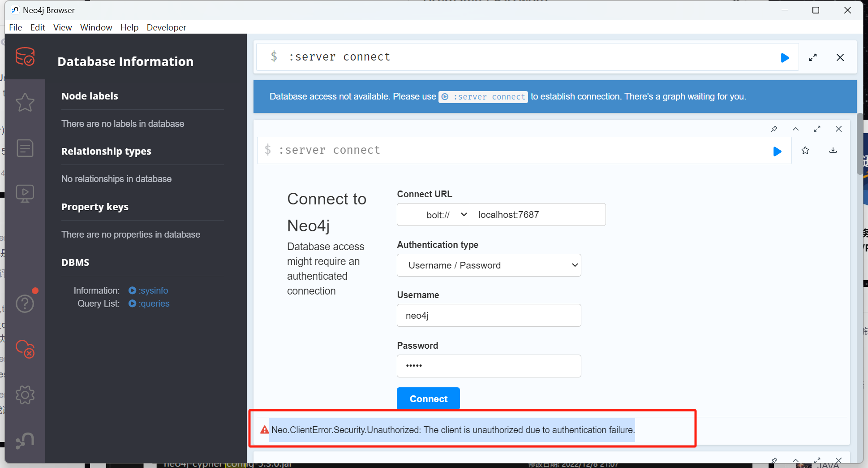Screen dimensions: 868x468
Task: Open the Guides play-screen sidebar icon
Action: coord(25,194)
